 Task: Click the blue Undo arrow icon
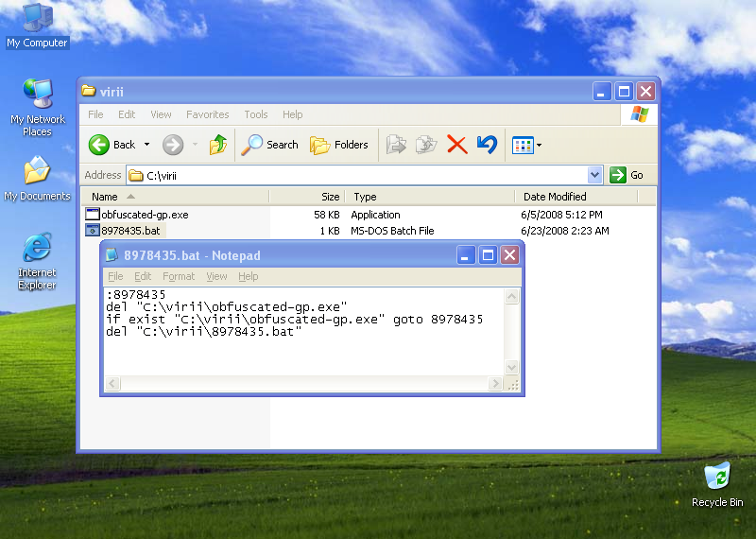pyautogui.click(x=487, y=145)
